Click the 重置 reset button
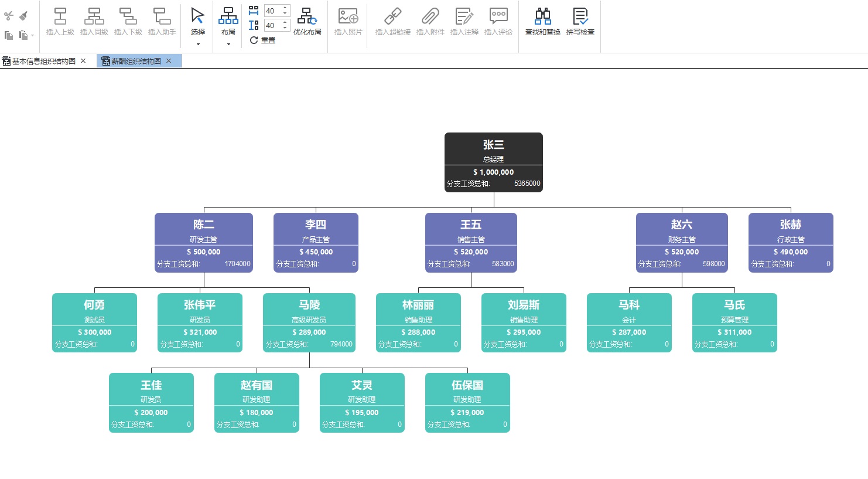 [x=262, y=40]
